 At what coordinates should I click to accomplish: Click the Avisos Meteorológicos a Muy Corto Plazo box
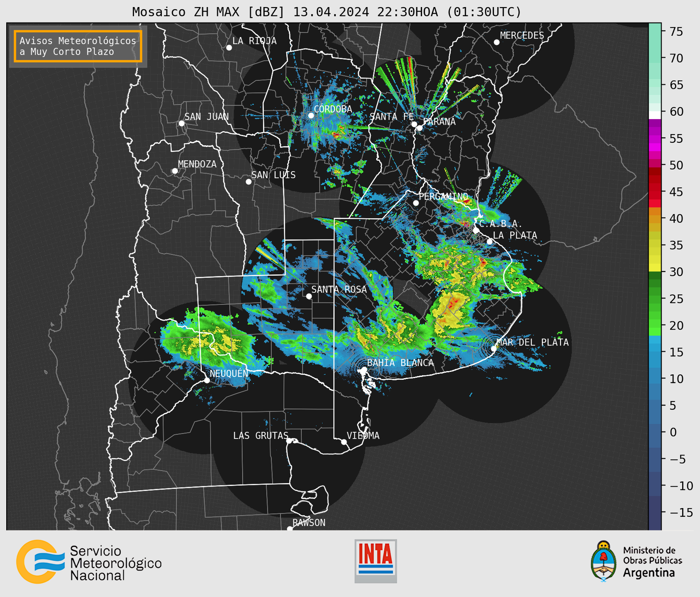pos(78,46)
